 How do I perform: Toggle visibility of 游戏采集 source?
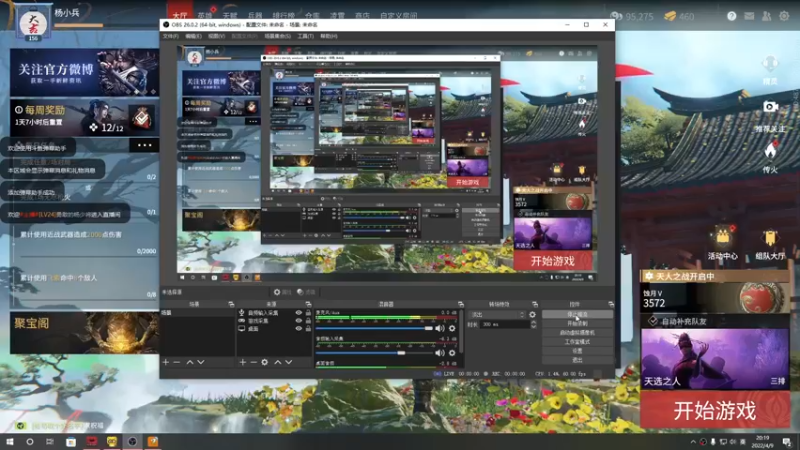(x=298, y=321)
